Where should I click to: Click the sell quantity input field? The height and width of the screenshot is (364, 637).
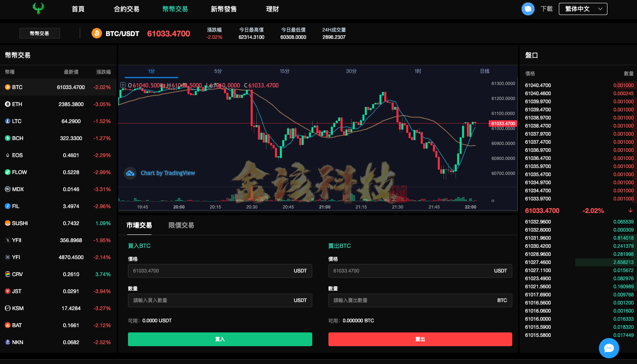420,300
